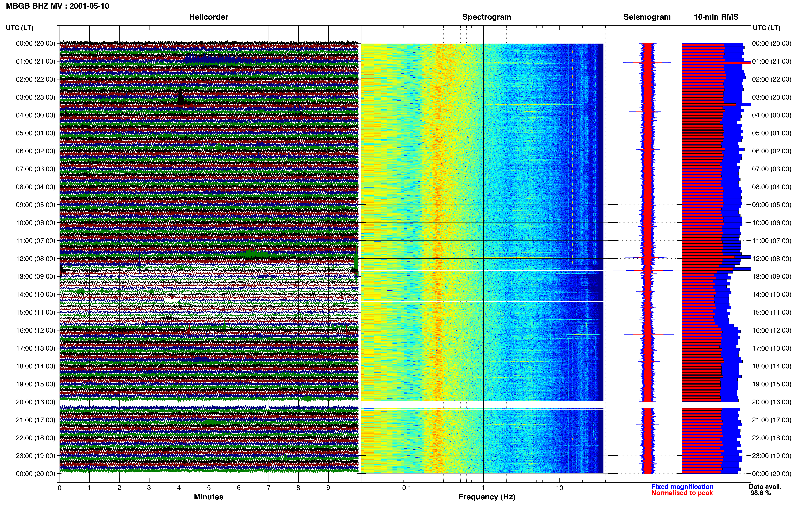The width and height of the screenshot is (812, 508).
Task: Click right time label '13:00 (09:00)'
Action: (772, 277)
